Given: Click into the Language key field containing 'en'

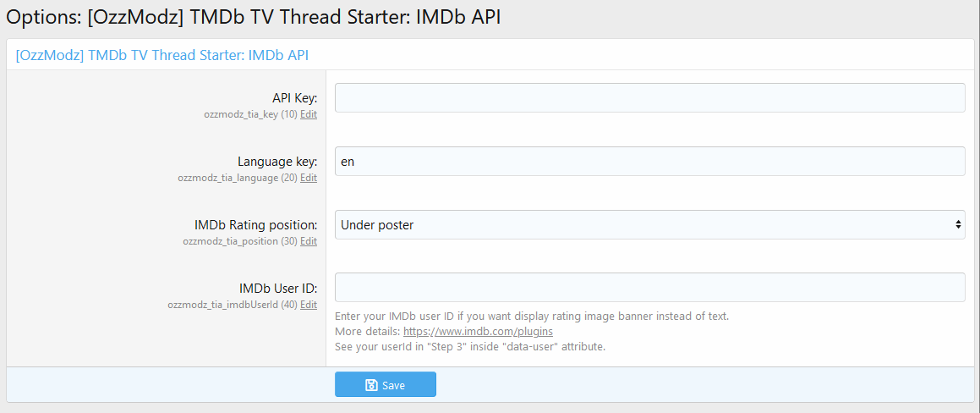Looking at the screenshot, I should pyautogui.click(x=649, y=162).
